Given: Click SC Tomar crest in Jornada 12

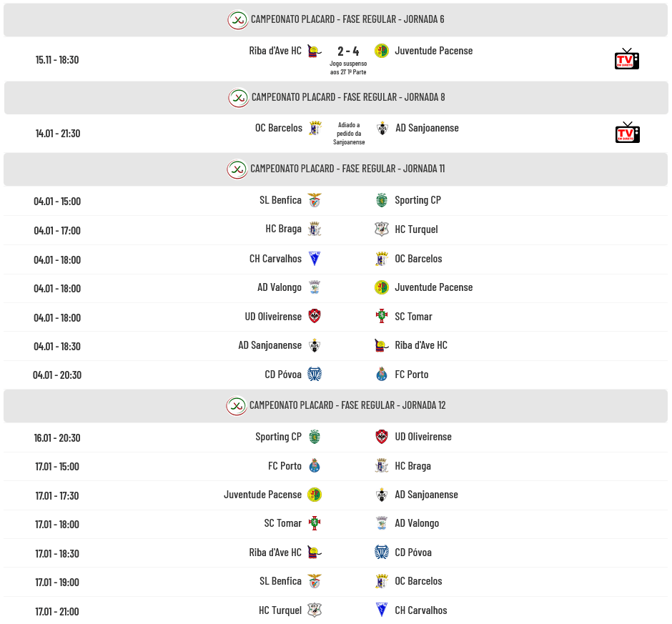Looking at the screenshot, I should (315, 523).
